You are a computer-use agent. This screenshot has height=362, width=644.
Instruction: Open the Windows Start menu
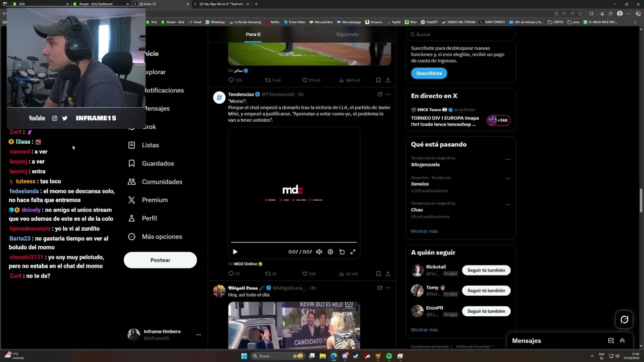[x=244, y=356]
